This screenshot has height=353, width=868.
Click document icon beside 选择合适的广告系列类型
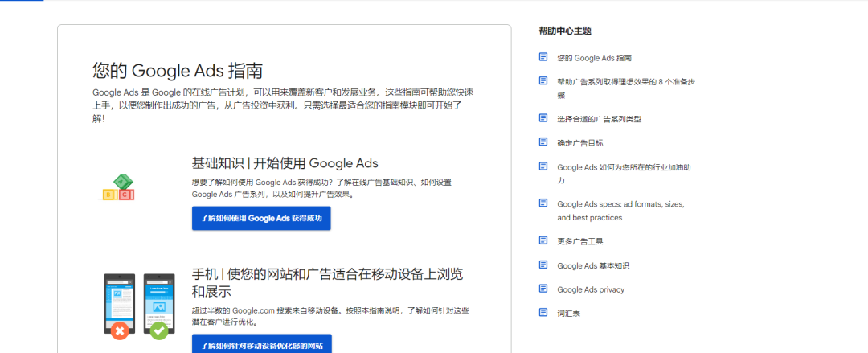pyautogui.click(x=543, y=118)
